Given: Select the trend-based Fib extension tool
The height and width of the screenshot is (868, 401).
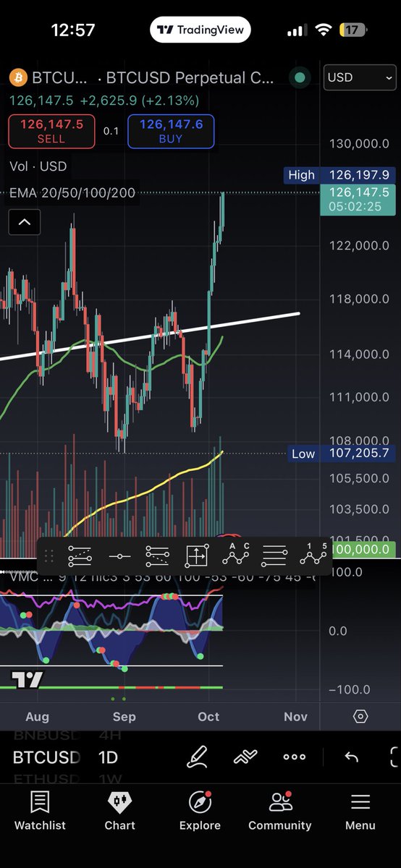Looking at the screenshot, I should (x=157, y=556).
